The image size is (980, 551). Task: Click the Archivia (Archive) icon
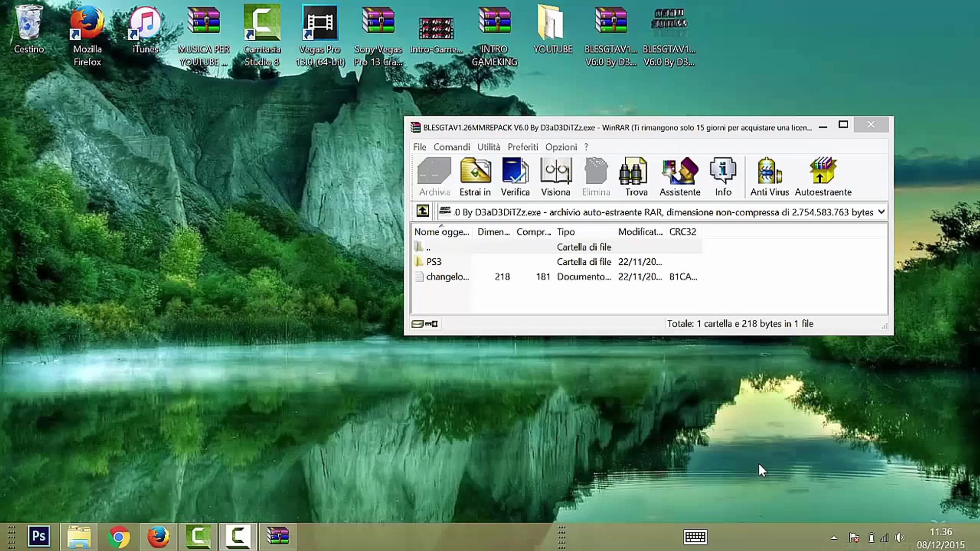point(434,176)
